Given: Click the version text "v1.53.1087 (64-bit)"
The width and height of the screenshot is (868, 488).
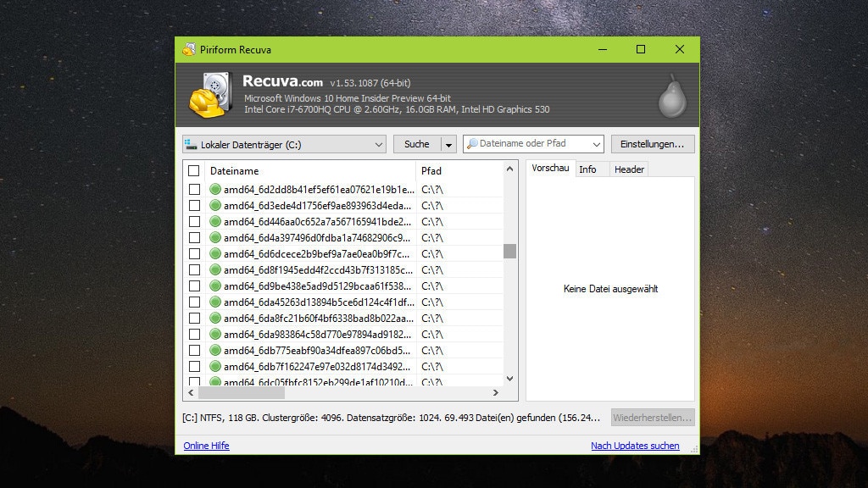Looking at the screenshot, I should [x=370, y=83].
